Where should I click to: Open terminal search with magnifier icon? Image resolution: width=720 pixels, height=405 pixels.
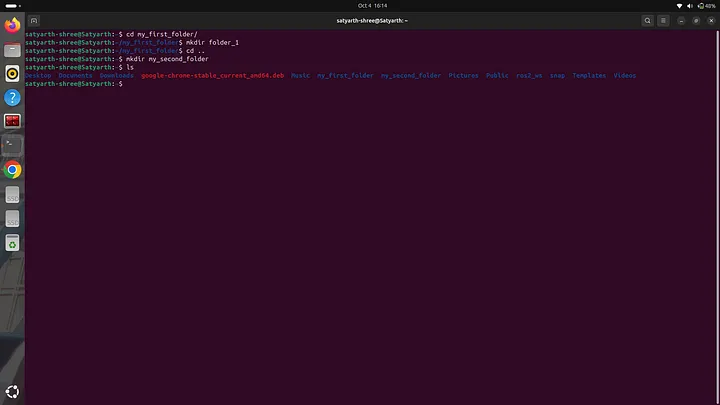[x=647, y=21]
